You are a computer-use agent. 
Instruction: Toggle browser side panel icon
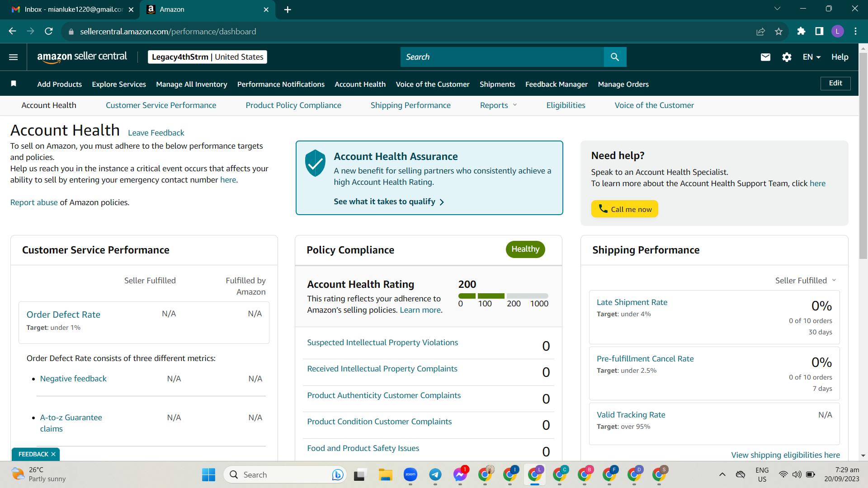click(819, 31)
